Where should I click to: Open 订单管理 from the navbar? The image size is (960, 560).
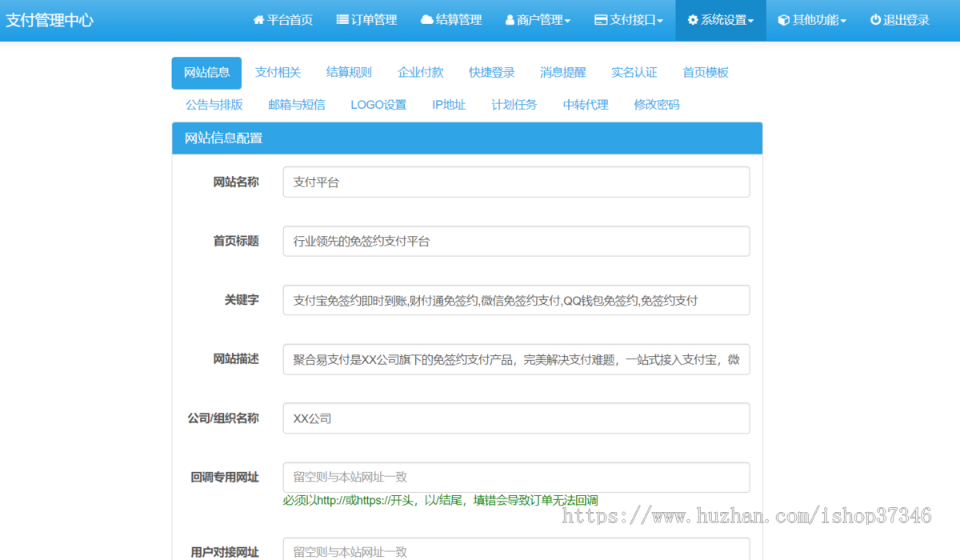point(366,20)
